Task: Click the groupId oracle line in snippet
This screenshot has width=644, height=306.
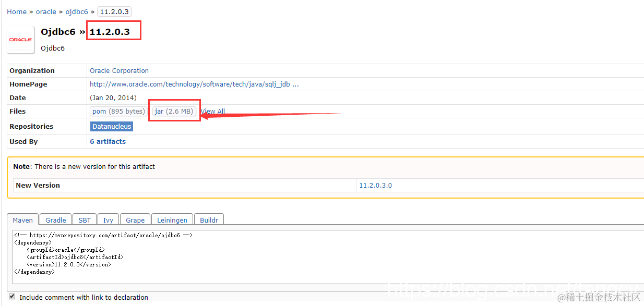Action: [x=66, y=250]
